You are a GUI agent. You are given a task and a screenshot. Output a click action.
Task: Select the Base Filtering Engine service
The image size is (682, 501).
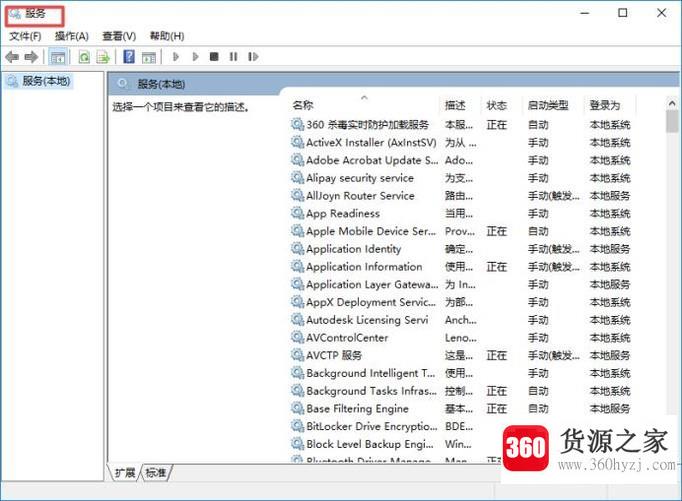pos(460,409)
